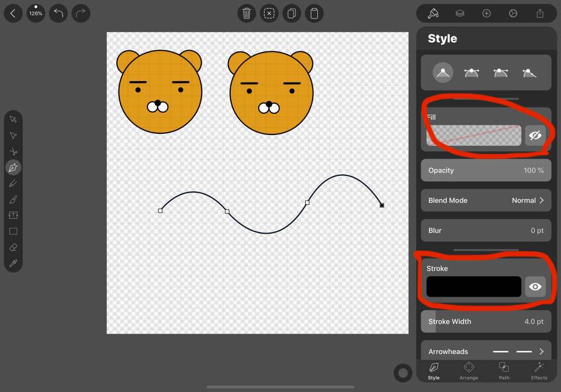561x392 pixels.
Task: Select the Node (direct selection) tool
Action: pos(13,135)
